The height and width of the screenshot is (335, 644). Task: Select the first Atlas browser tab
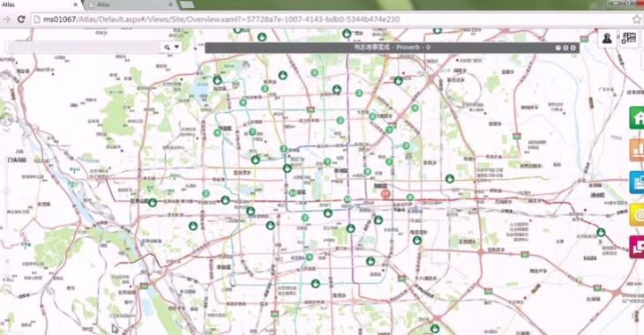pyautogui.click(x=40, y=5)
